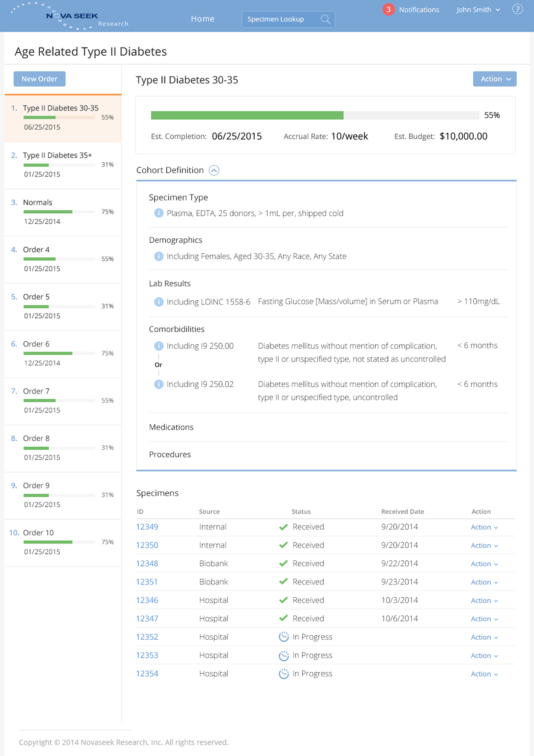This screenshot has height=756, width=534.
Task: Open Action dropdown for specimen 12354
Action: [x=484, y=674]
